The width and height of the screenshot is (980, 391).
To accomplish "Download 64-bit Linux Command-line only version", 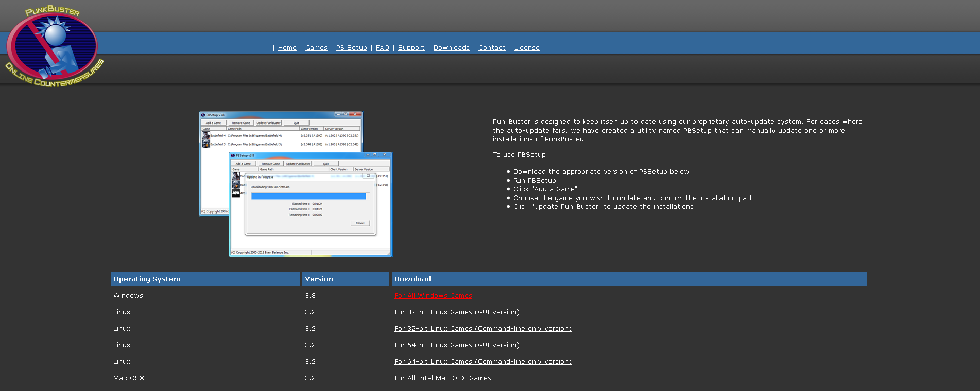I will tap(483, 362).
